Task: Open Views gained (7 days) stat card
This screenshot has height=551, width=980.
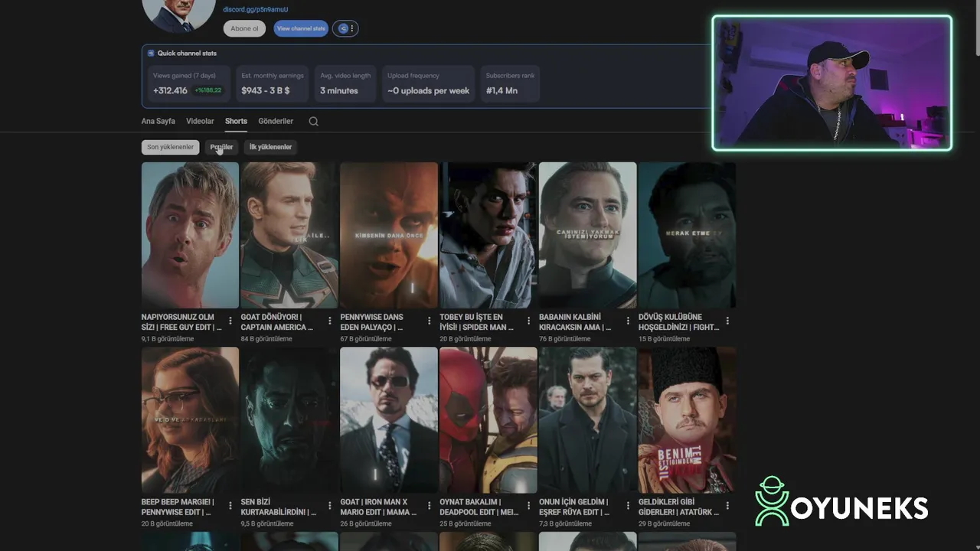Action: [x=188, y=84]
